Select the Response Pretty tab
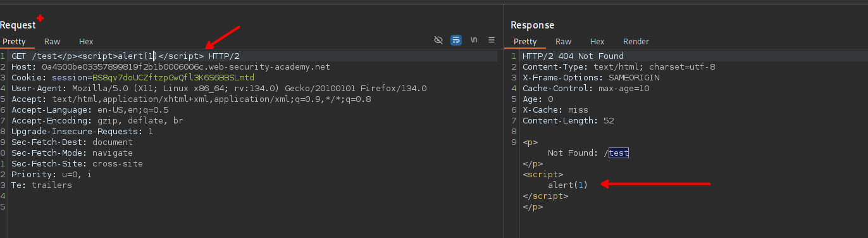This screenshot has width=868, height=238. click(x=525, y=41)
